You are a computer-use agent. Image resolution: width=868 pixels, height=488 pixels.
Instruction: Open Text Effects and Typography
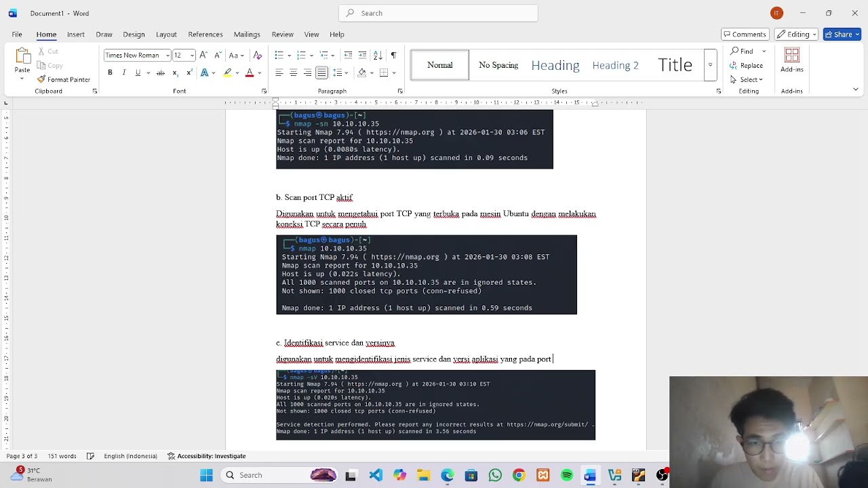204,73
